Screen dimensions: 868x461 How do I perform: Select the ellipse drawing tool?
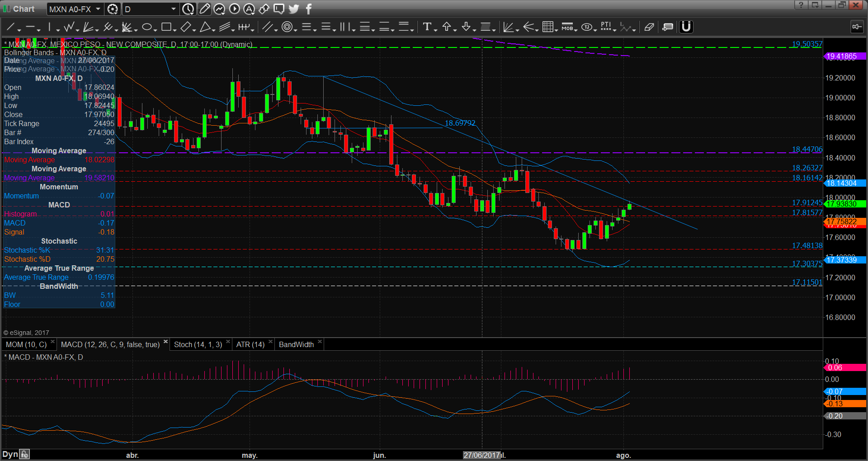pyautogui.click(x=146, y=27)
